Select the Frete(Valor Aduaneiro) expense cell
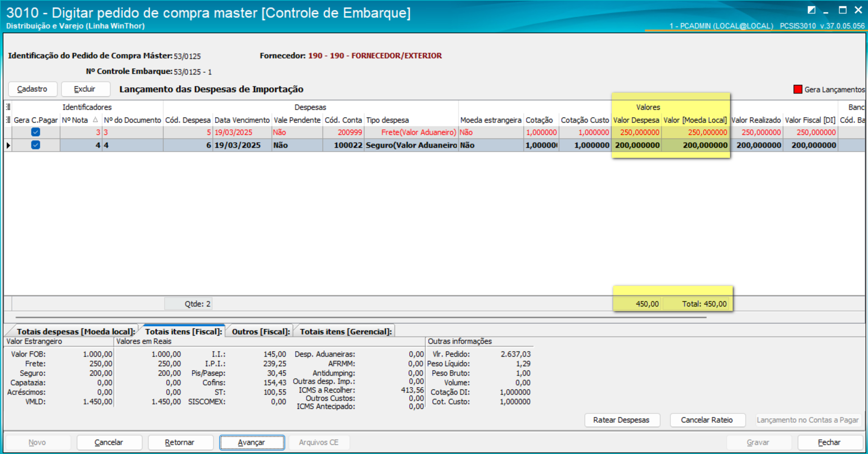The image size is (868, 454). click(x=411, y=132)
